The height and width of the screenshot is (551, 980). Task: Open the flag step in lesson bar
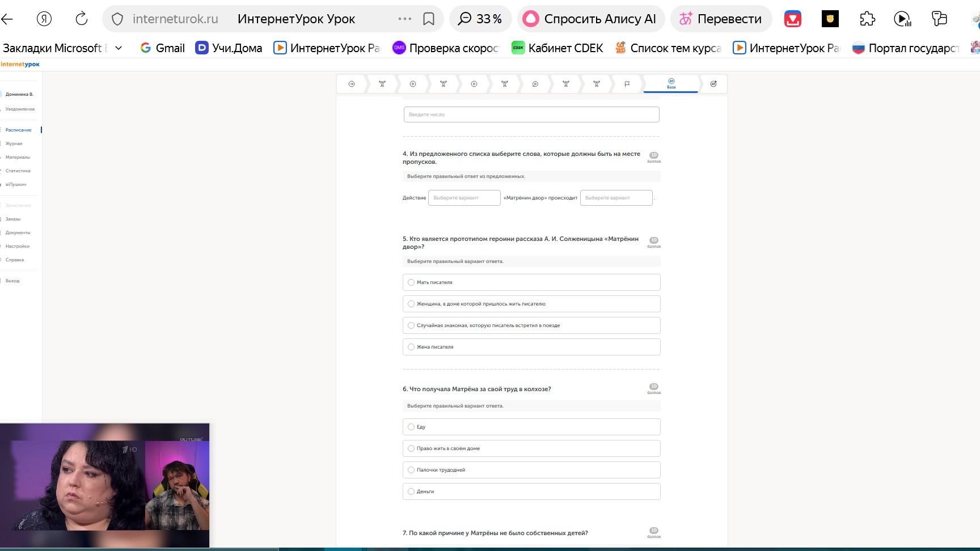[x=627, y=84]
